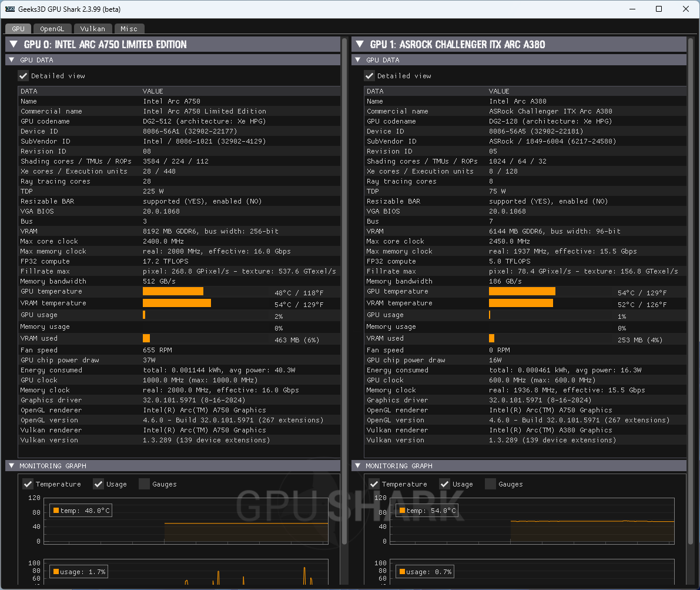700x590 pixels.
Task: Select 'ASRock Challenger ITX Arc A380' commercial name value
Action: [551, 111]
